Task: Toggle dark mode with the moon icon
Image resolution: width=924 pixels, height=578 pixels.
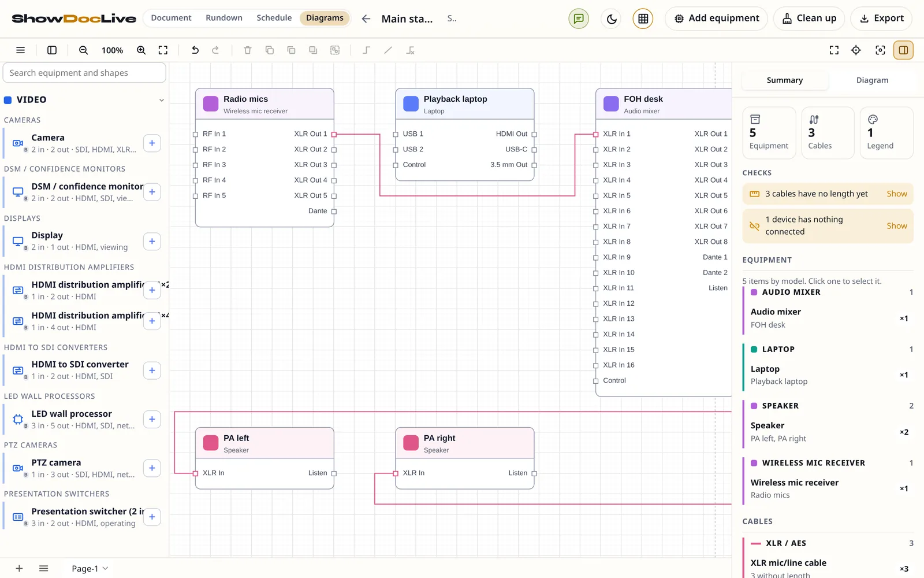Action: (x=612, y=19)
